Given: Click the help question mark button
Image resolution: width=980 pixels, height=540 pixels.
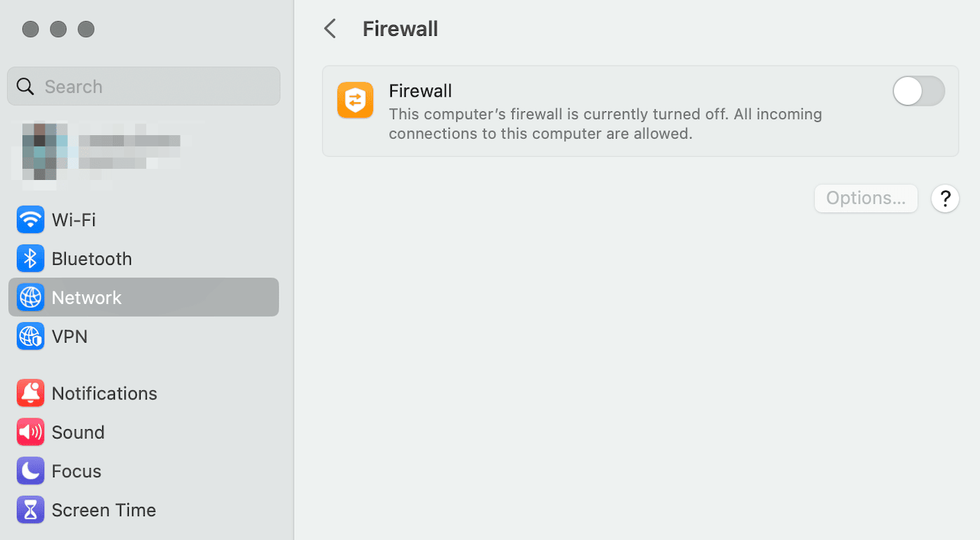Looking at the screenshot, I should coord(945,198).
